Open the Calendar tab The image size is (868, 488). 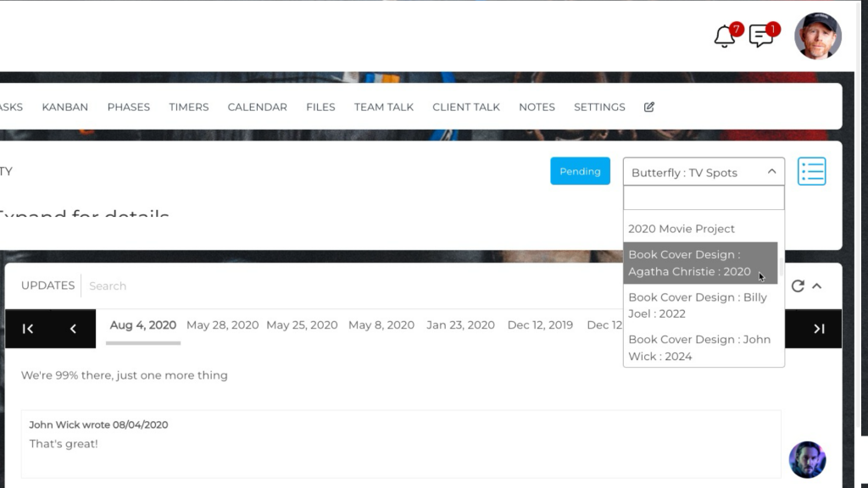click(x=257, y=107)
